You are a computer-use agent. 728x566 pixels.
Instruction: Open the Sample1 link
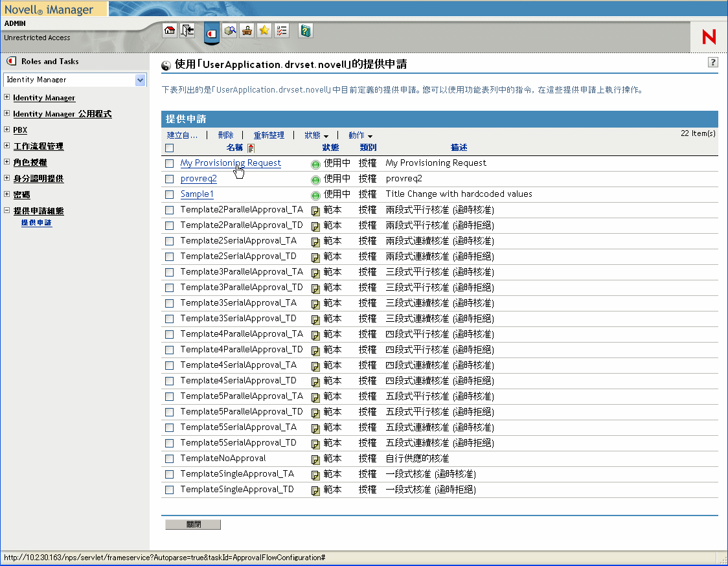pos(197,194)
